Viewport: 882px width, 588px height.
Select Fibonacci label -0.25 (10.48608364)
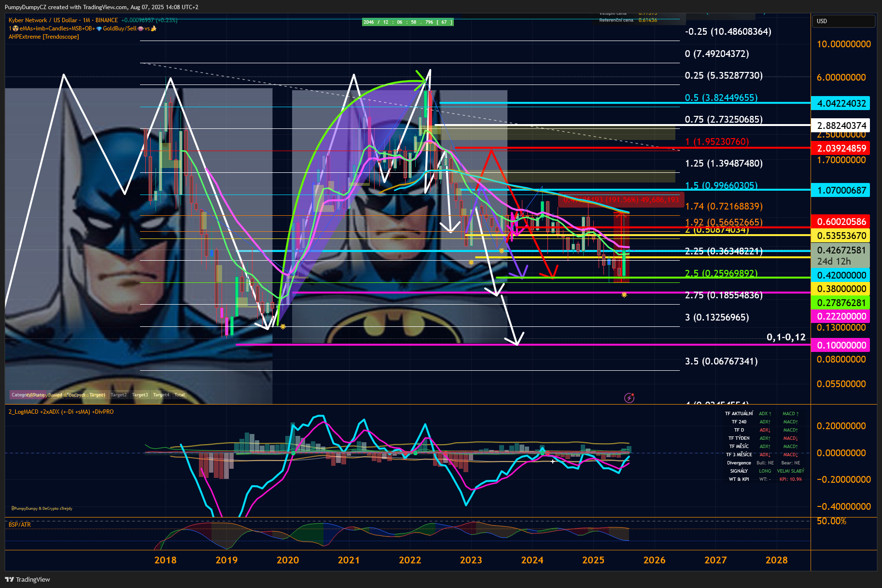click(x=728, y=32)
